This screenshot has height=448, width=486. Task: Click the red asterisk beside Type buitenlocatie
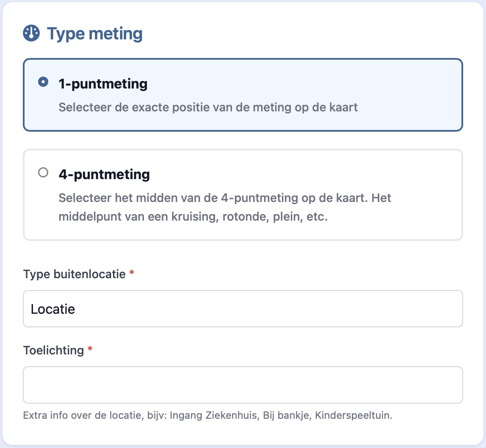coord(130,274)
